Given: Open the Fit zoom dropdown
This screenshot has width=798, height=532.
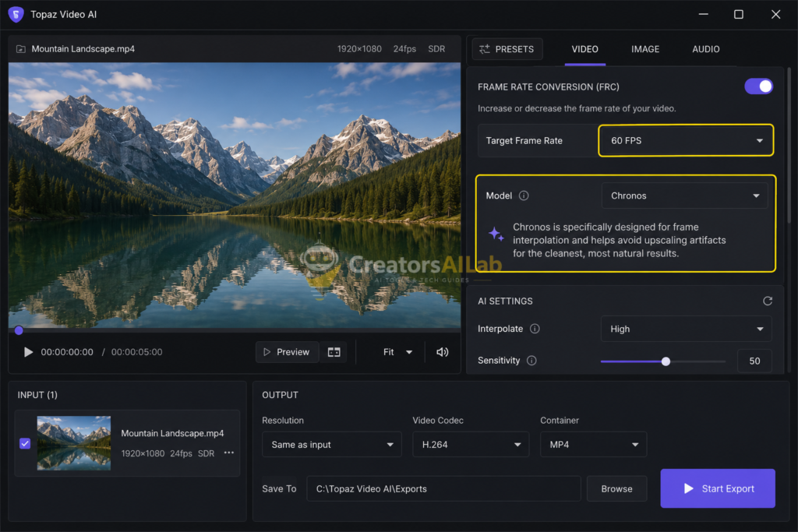Looking at the screenshot, I should (397, 352).
